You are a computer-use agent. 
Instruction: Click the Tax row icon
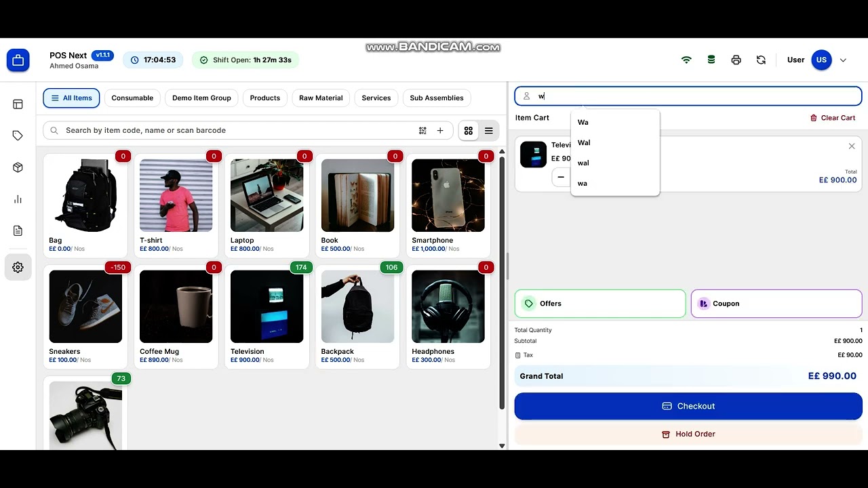click(x=518, y=355)
